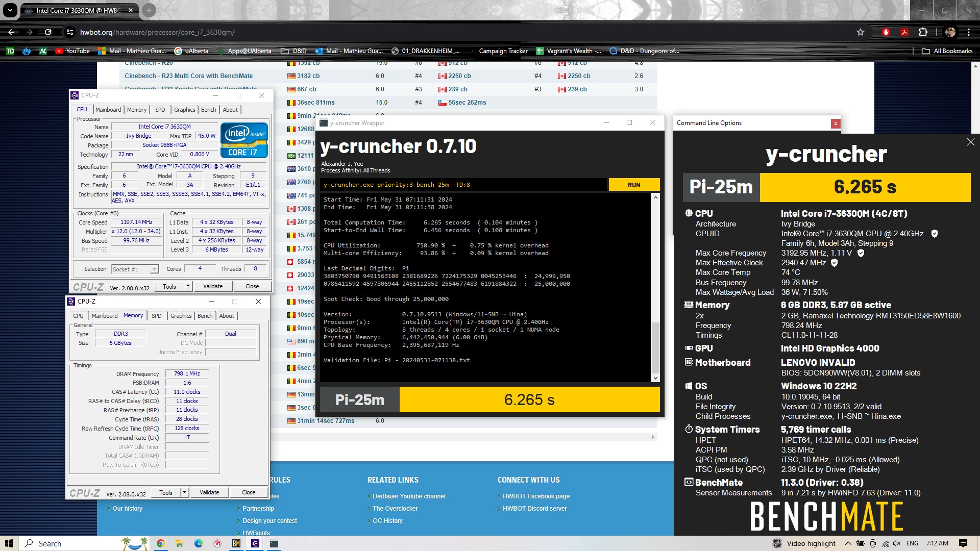Expand Tools arrow in upper CPU-Z
The height and width of the screenshot is (551, 980).
[x=188, y=286]
